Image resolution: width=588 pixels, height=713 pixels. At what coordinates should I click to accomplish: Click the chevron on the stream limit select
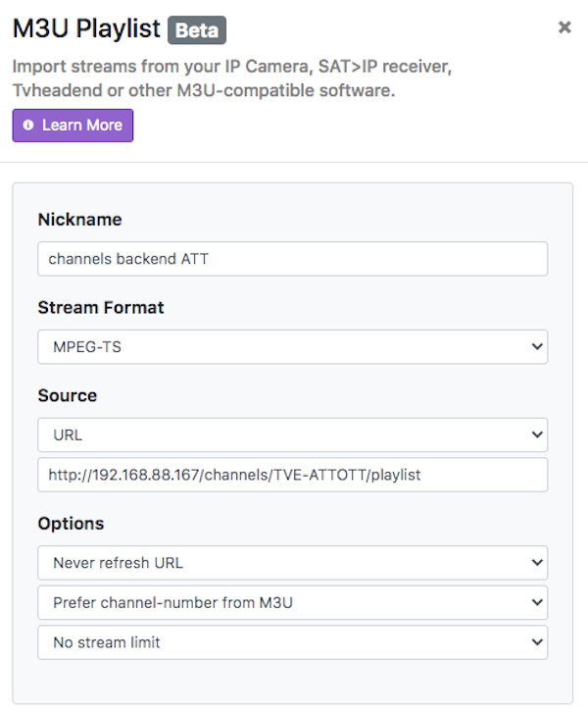(535, 642)
